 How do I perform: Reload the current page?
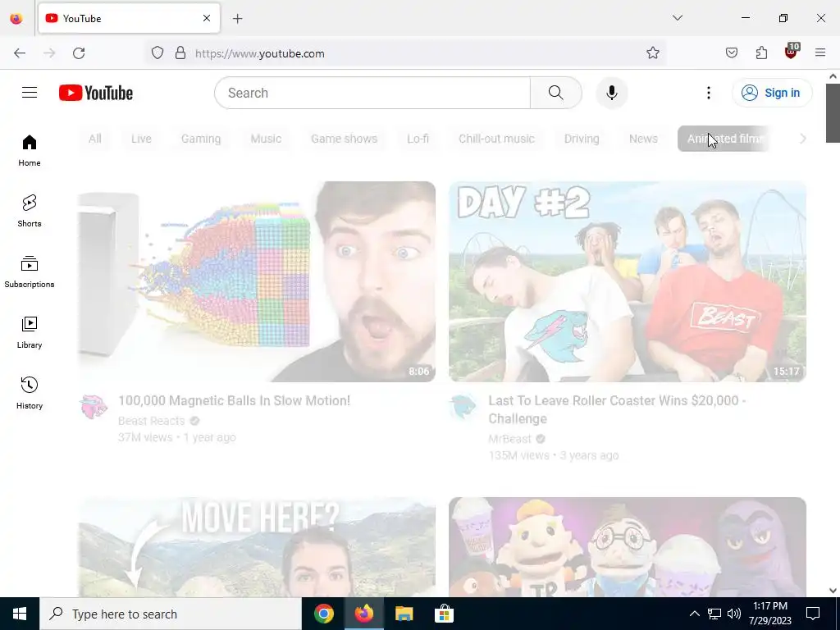click(x=79, y=53)
